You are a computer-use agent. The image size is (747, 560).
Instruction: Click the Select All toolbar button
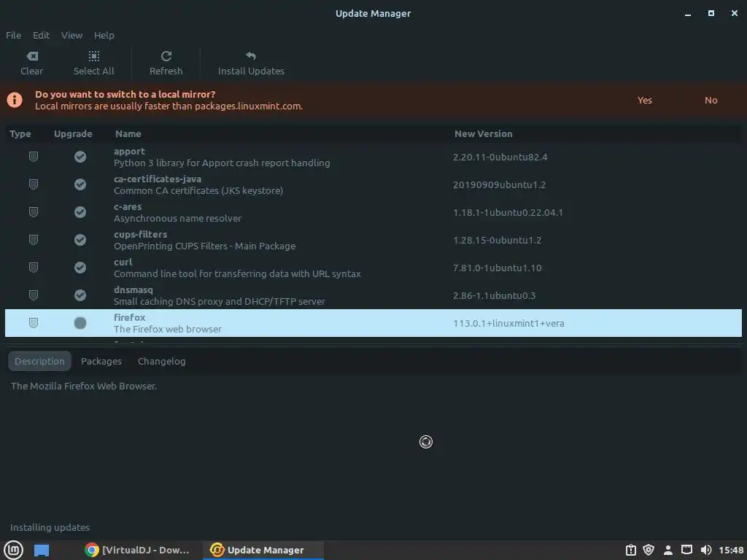[x=93, y=63]
